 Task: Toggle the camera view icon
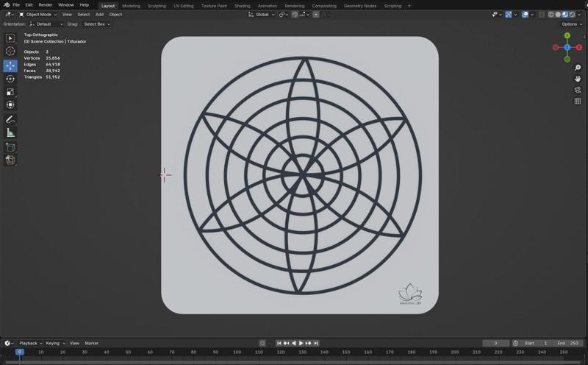pyautogui.click(x=578, y=90)
